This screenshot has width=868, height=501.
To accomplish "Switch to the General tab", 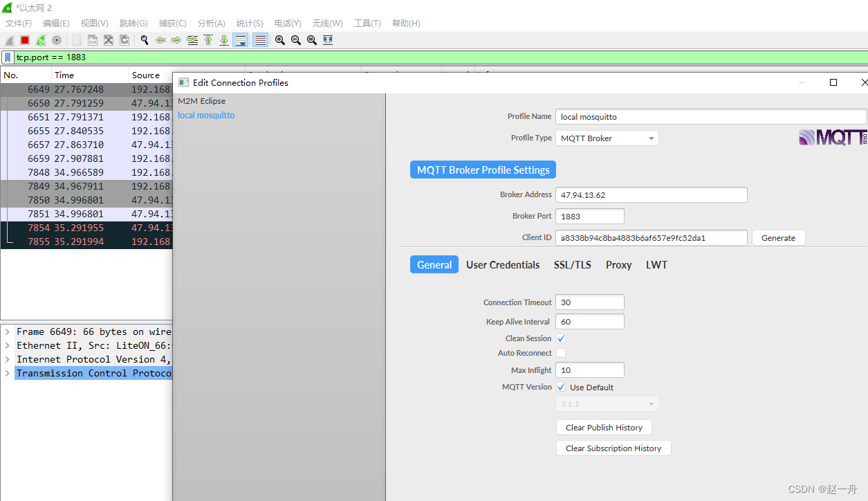I will 434,265.
